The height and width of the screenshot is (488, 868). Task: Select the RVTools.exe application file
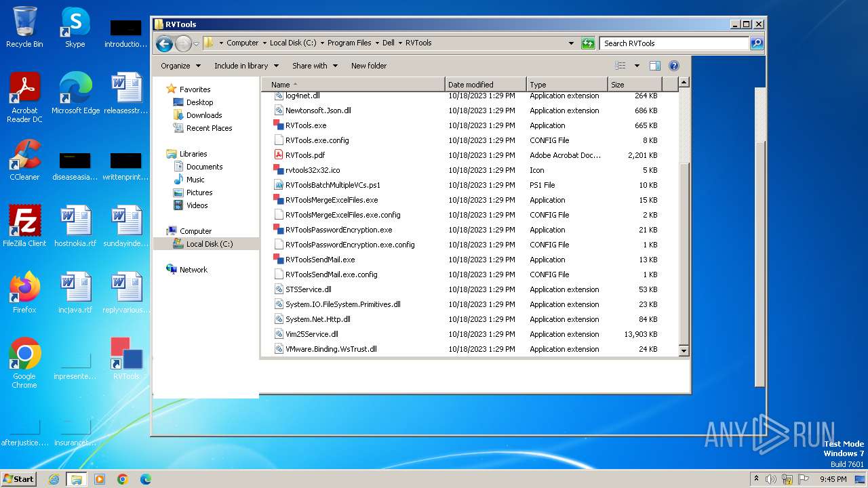click(x=306, y=125)
